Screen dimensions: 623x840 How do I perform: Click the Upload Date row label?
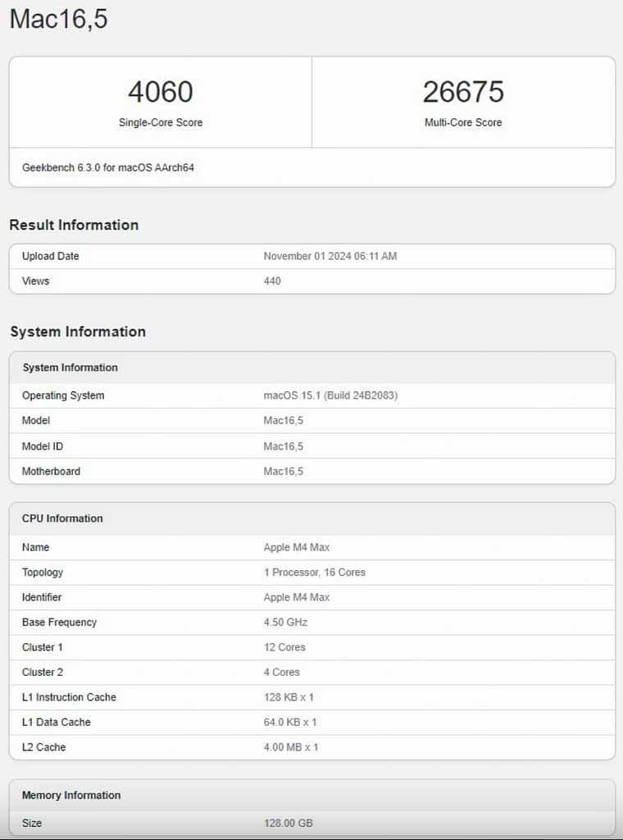click(x=50, y=256)
